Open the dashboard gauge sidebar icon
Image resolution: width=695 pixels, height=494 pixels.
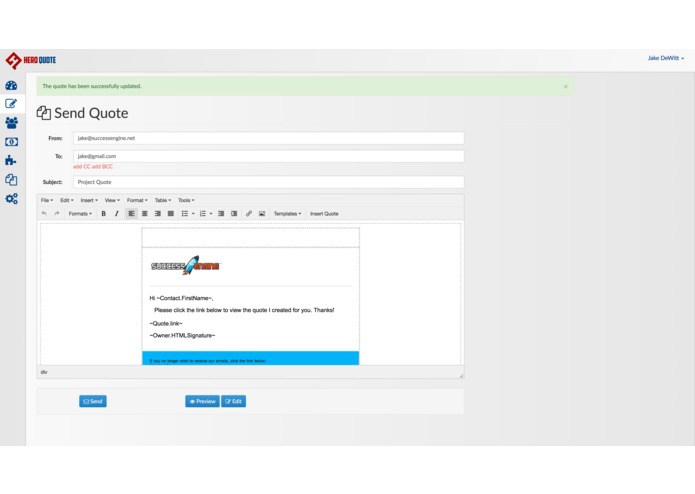tap(12, 86)
